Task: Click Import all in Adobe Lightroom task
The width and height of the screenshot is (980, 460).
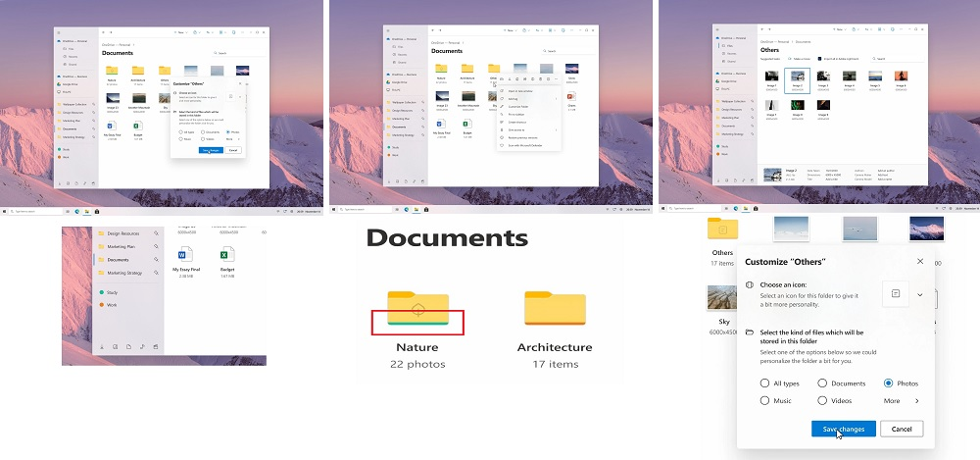Action: click(x=841, y=59)
